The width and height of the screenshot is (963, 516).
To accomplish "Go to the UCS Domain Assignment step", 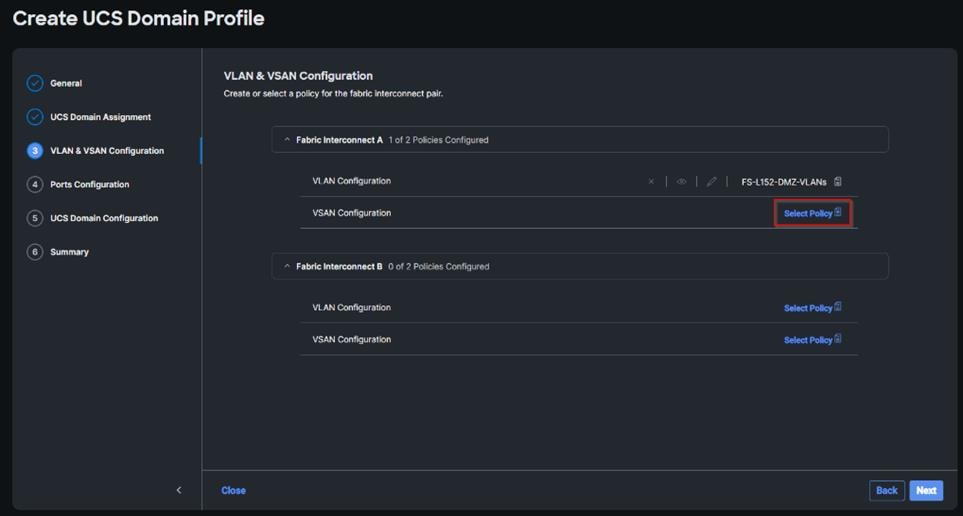I will click(x=100, y=117).
